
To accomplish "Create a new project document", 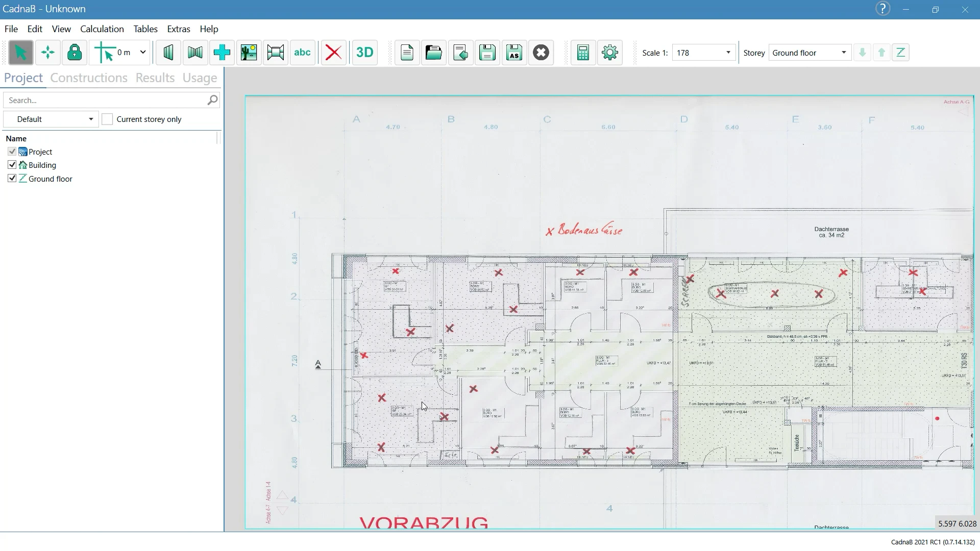I will [x=407, y=53].
